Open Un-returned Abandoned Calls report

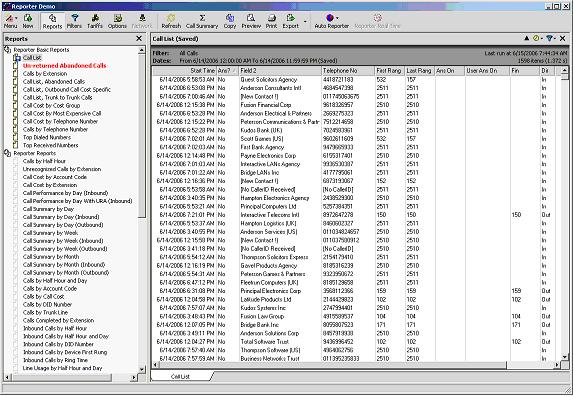(x=64, y=66)
